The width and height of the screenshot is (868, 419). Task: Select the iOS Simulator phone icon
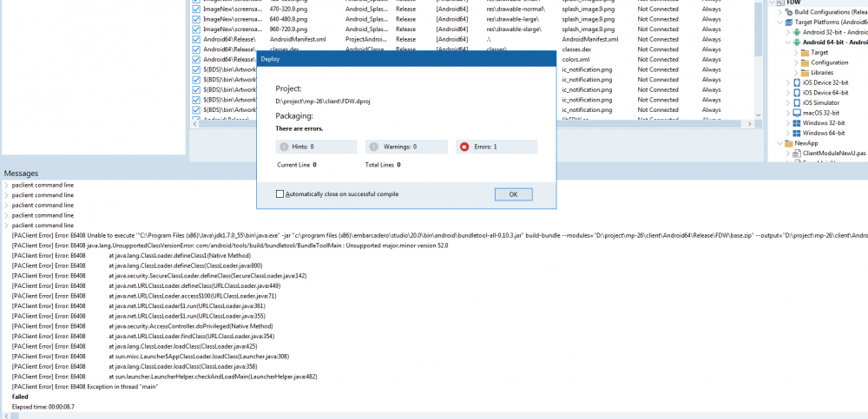(x=797, y=103)
